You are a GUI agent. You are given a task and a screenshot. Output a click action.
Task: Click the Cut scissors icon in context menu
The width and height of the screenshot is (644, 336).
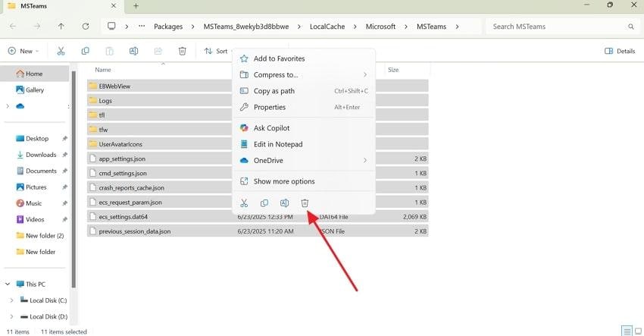click(244, 203)
